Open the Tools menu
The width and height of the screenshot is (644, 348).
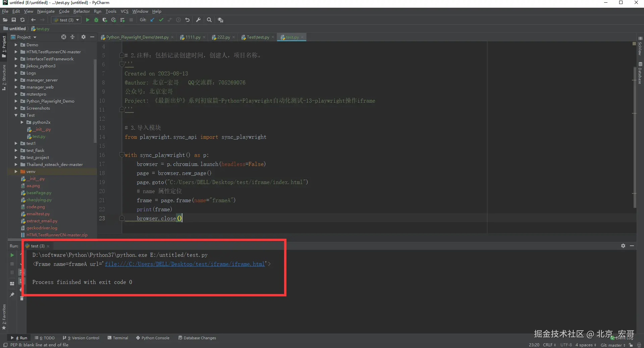pyautogui.click(x=111, y=11)
